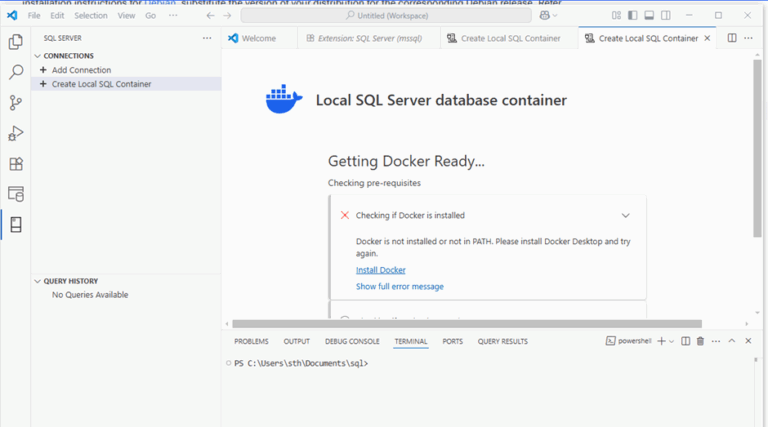This screenshot has width=768, height=427.
Task: Open the Search view in activity bar
Action: pos(15,72)
